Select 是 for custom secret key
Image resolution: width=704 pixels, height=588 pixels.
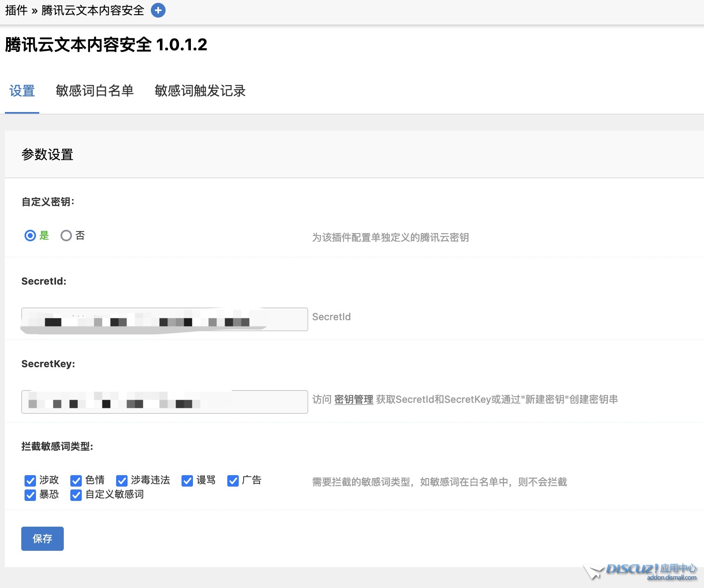(x=30, y=236)
